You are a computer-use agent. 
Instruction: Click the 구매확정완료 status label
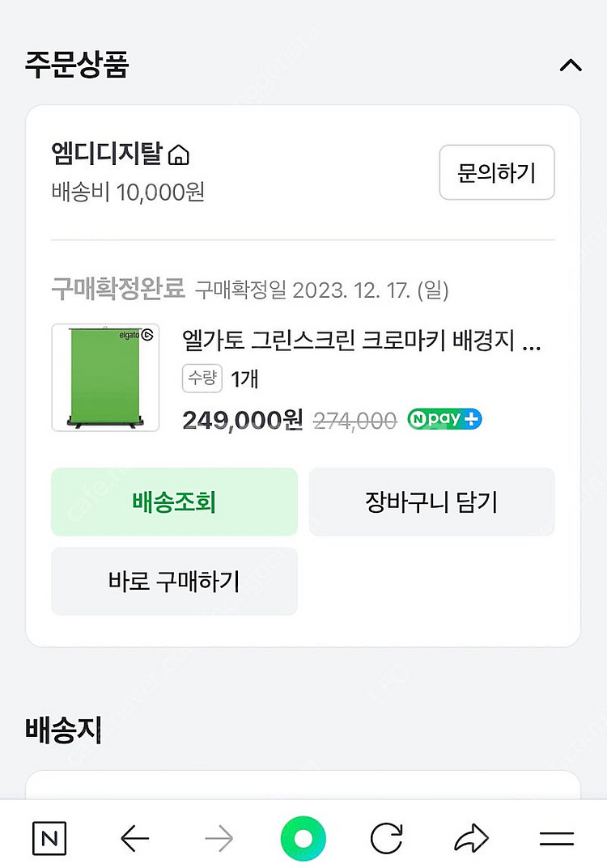click(118, 289)
